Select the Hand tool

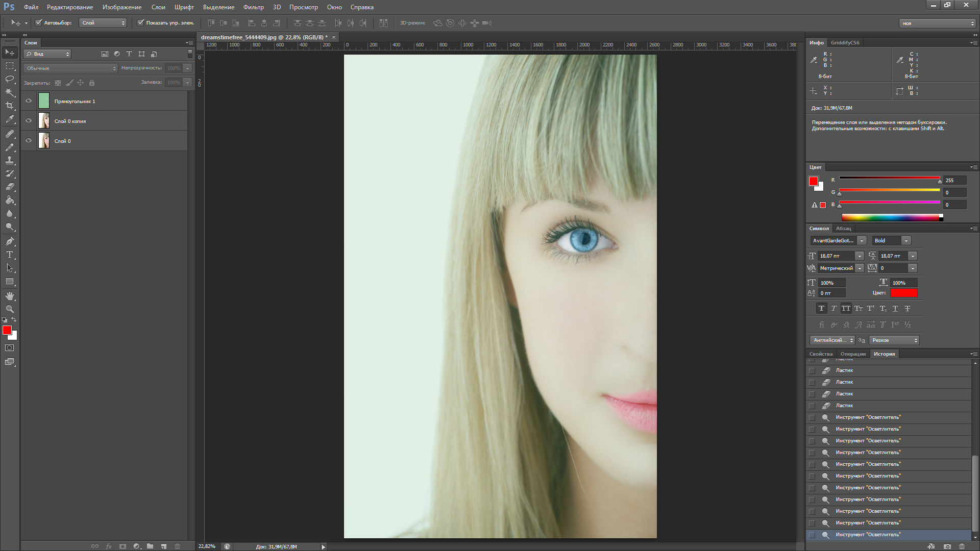tap(10, 296)
